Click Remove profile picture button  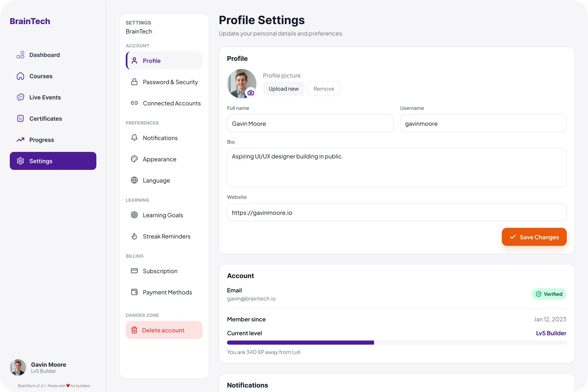click(x=324, y=89)
